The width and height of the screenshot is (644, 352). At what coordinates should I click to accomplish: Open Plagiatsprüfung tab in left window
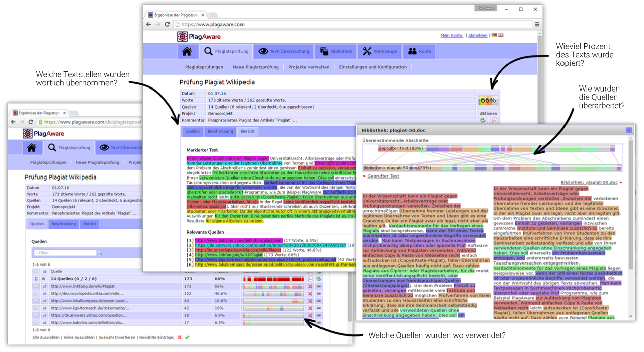[x=70, y=147]
